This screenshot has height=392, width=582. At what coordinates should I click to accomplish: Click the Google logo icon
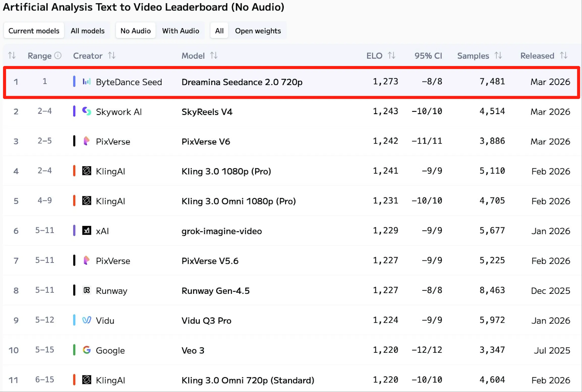click(x=86, y=350)
